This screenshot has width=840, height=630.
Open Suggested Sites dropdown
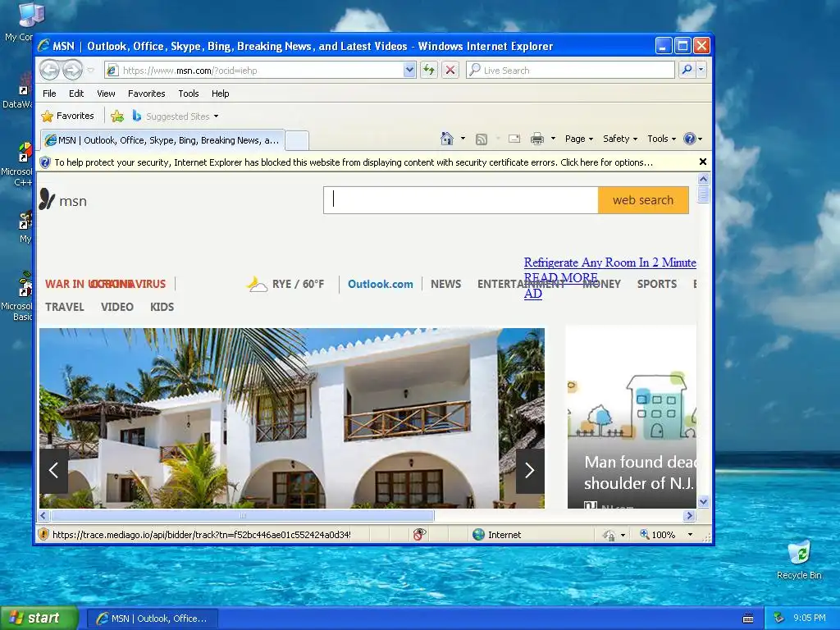(x=176, y=116)
